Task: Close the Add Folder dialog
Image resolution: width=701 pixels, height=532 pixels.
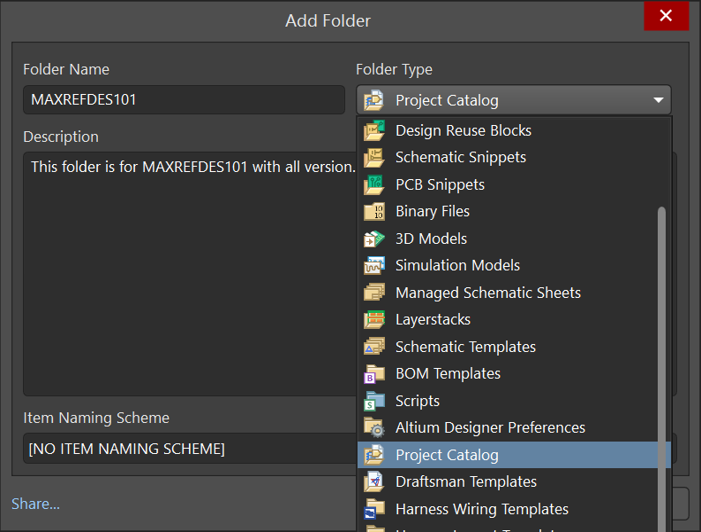Action: pos(666,16)
